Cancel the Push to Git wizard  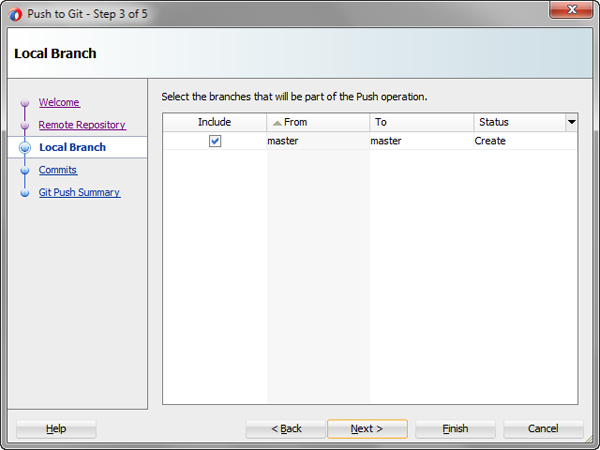(543, 429)
